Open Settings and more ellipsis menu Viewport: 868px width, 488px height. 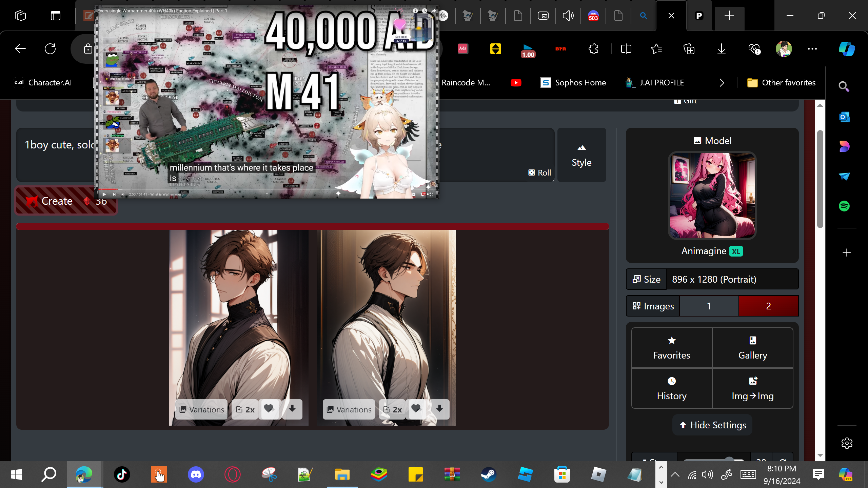pyautogui.click(x=812, y=49)
